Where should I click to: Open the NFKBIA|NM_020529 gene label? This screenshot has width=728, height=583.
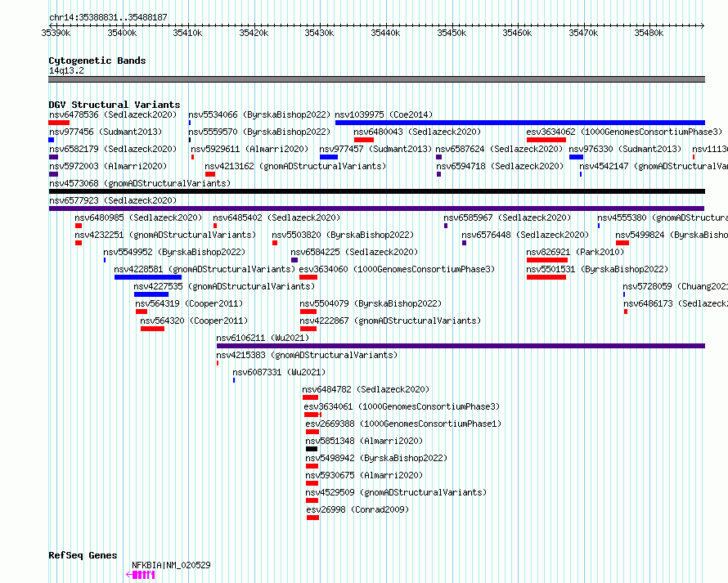pyautogui.click(x=171, y=565)
